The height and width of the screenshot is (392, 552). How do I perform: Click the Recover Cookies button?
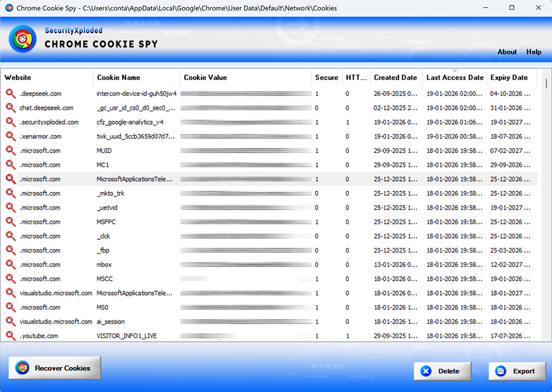coord(54,368)
